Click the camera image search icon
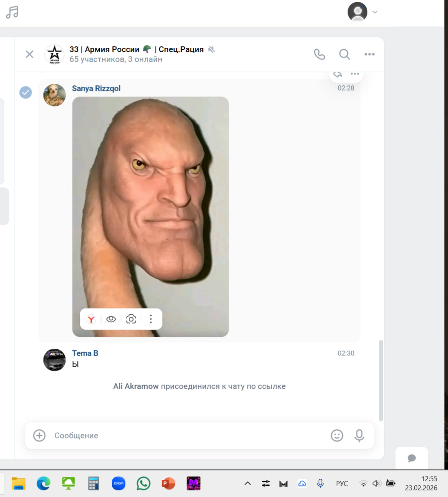The width and height of the screenshot is (448, 497). click(x=131, y=319)
